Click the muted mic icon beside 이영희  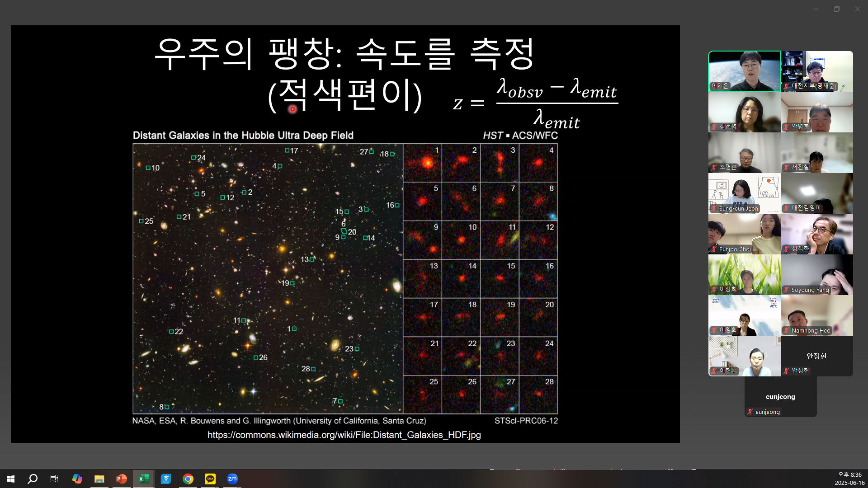tap(714, 330)
